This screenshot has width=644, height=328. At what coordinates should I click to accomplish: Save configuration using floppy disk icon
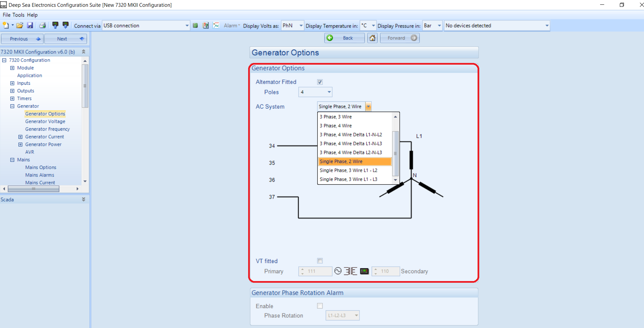coord(30,26)
